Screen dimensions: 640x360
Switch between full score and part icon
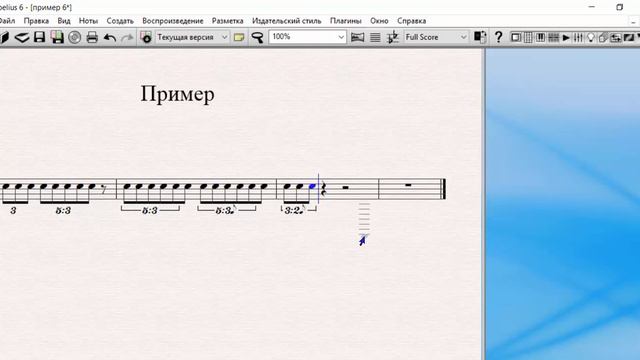(480, 38)
